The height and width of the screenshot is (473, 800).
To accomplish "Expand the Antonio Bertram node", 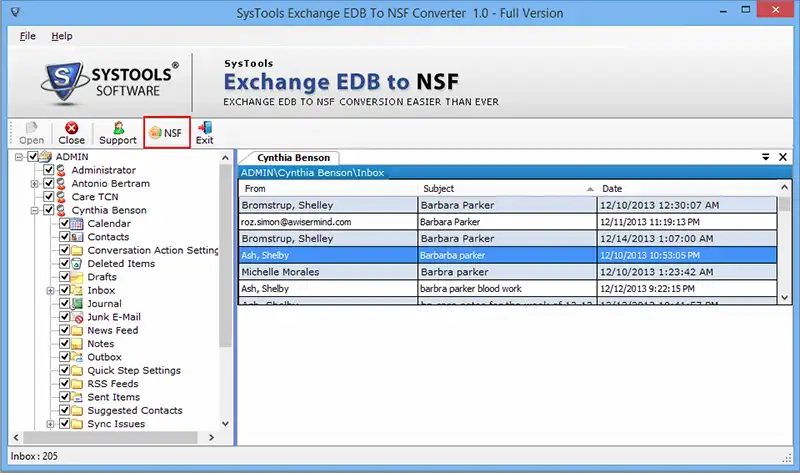I will (x=35, y=184).
